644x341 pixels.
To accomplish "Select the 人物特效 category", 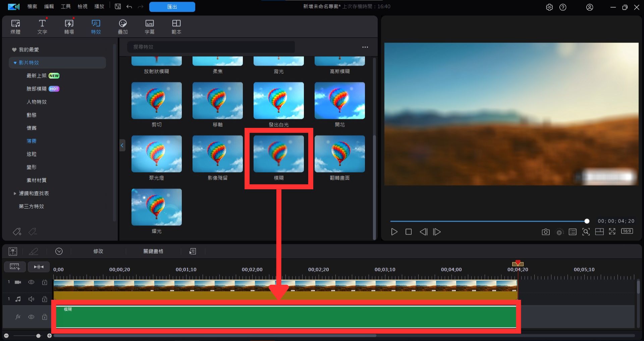I will click(x=37, y=102).
